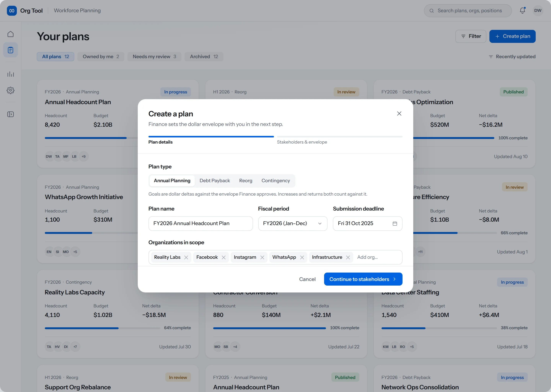551x392 pixels.
Task: Remove the Infrastructure org chip
Action: (x=348, y=257)
